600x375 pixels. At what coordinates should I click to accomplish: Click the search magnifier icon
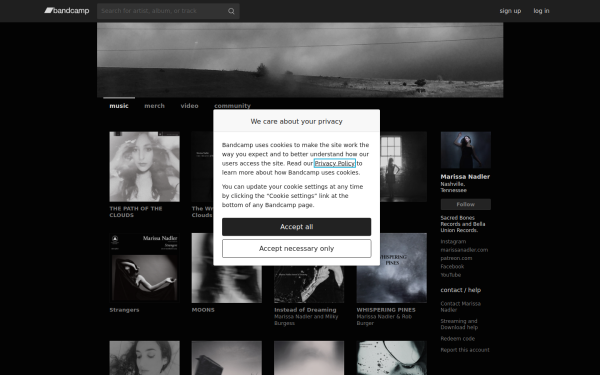231,11
